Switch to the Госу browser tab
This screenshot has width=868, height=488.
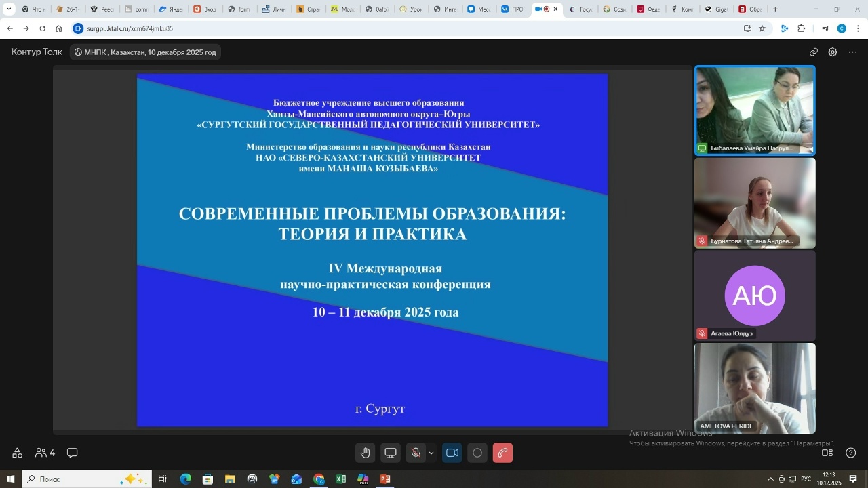click(580, 9)
